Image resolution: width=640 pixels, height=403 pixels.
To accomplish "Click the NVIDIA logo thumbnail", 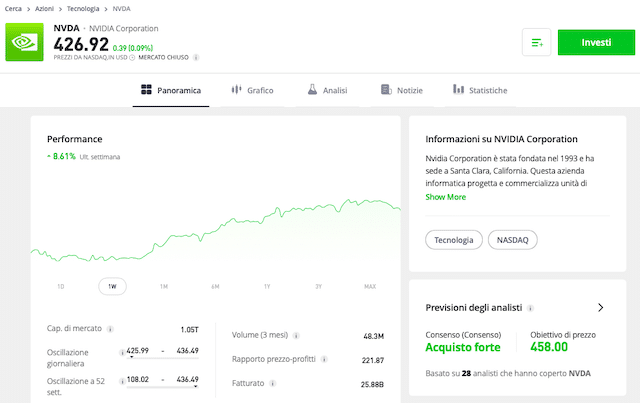I will [24, 42].
